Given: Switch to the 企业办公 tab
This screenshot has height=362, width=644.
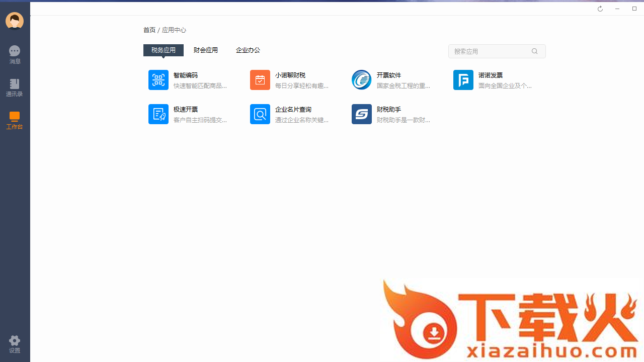Looking at the screenshot, I should coord(248,50).
